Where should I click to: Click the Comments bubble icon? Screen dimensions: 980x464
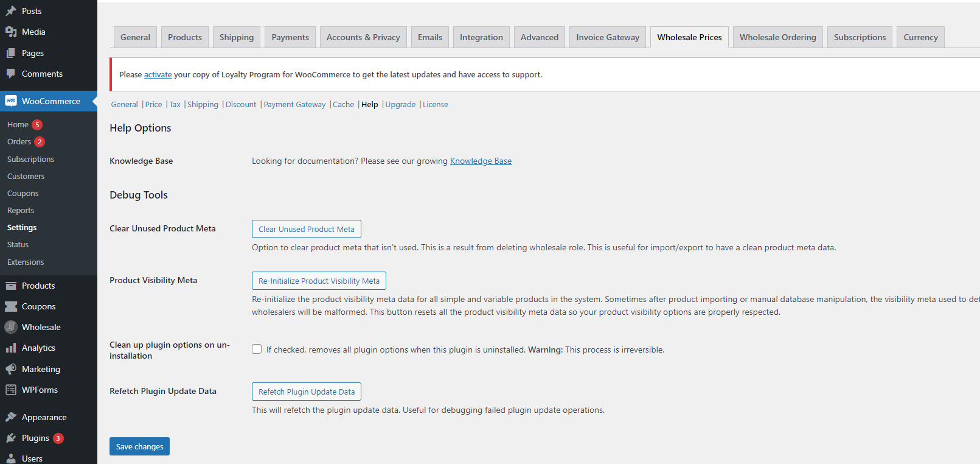point(11,74)
